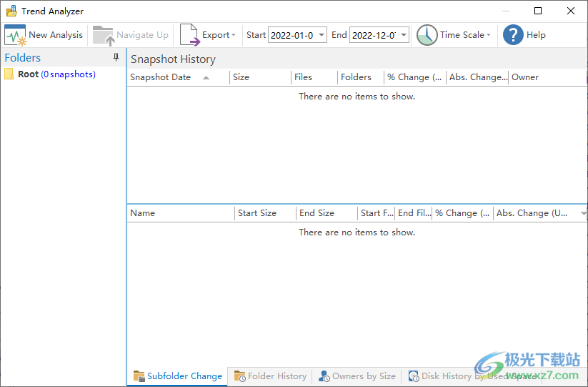Sort by Abs. Change column in Snapshot History
588x387 pixels.
477,77
